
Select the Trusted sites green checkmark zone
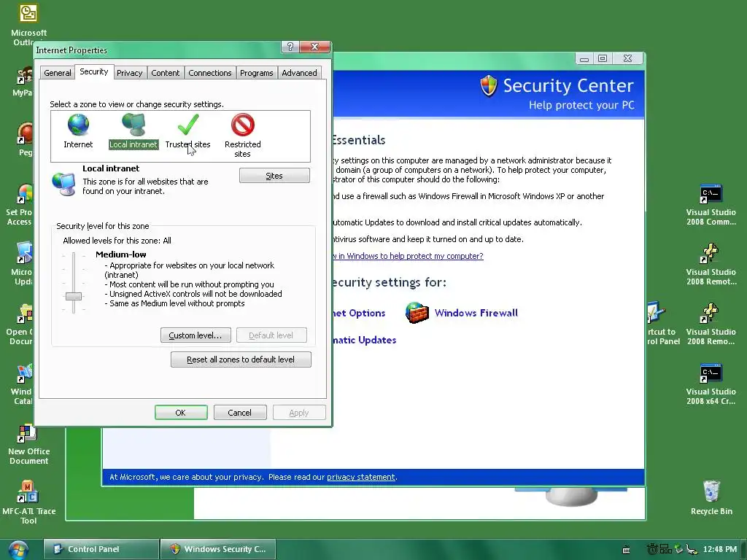(188, 125)
